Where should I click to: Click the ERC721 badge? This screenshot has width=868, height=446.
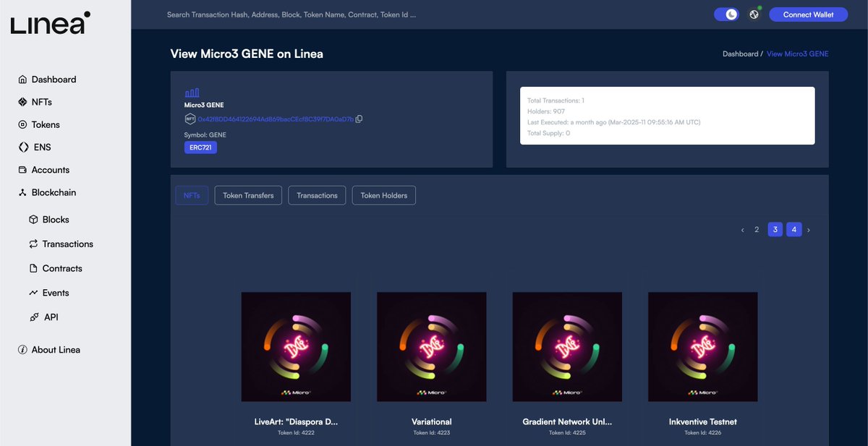tap(200, 147)
